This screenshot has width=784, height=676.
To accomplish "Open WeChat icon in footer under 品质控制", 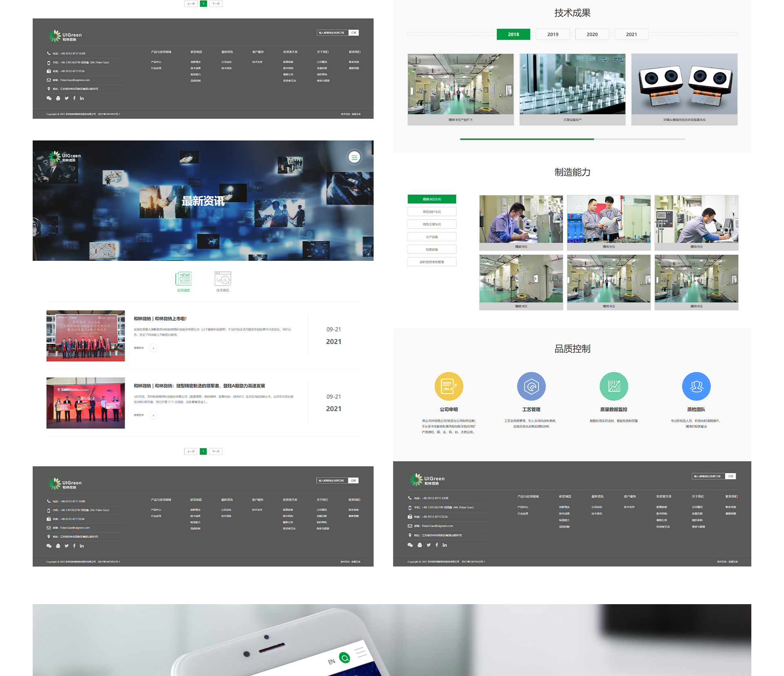I will 410,545.
